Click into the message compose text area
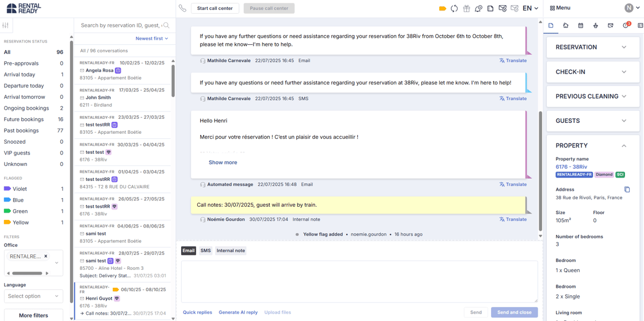The image size is (644, 321). click(359, 281)
